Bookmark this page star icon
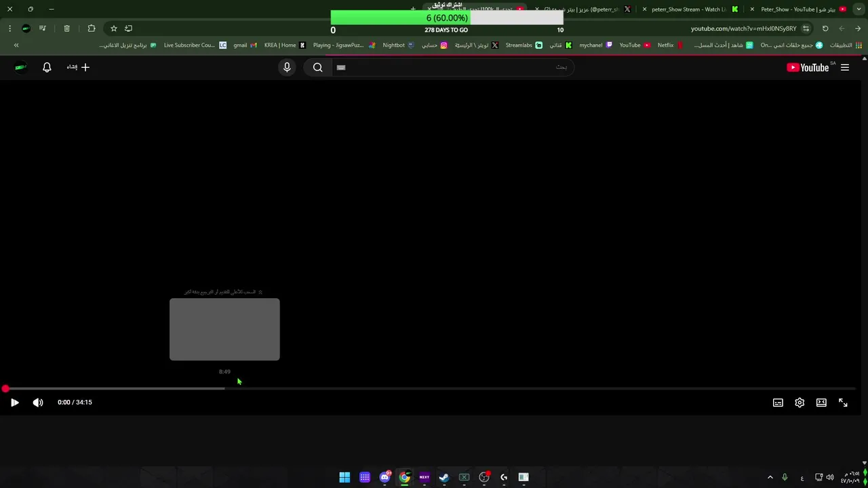The width and height of the screenshot is (868, 488). point(113,28)
